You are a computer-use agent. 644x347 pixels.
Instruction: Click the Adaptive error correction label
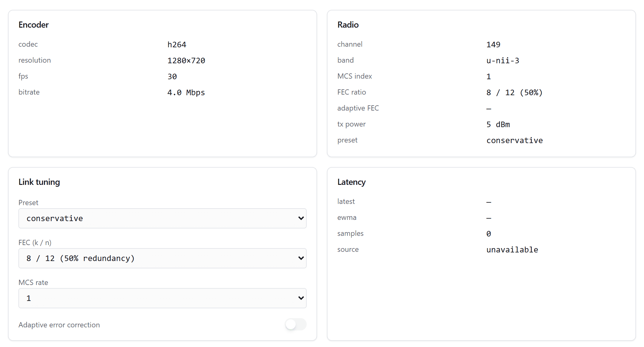[x=59, y=325]
